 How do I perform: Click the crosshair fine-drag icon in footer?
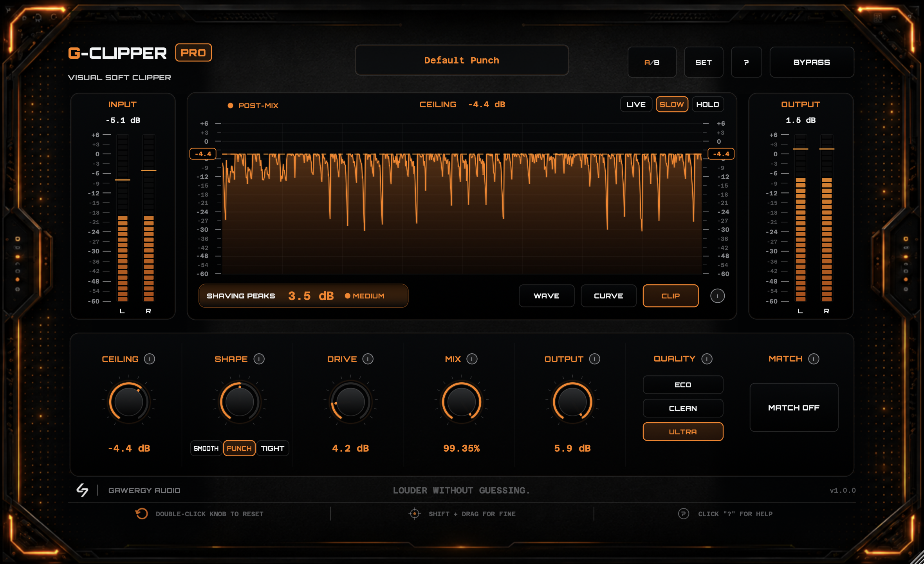[x=414, y=513]
